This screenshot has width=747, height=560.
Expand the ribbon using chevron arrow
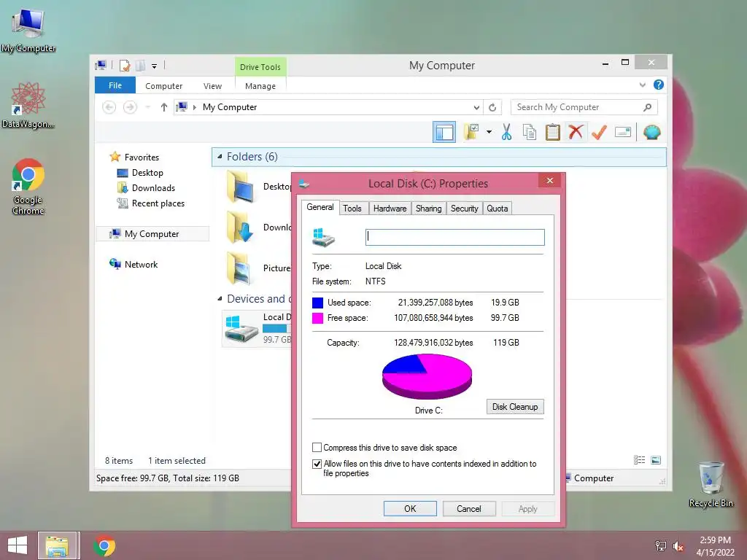point(642,85)
